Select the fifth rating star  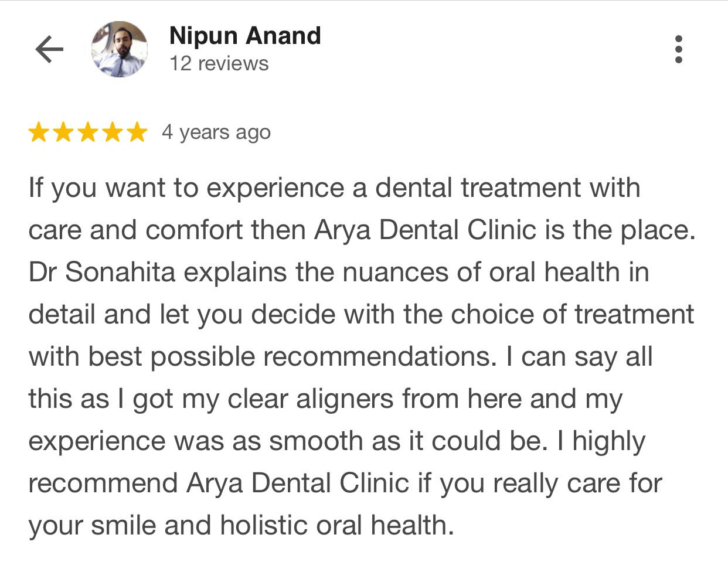(x=137, y=132)
